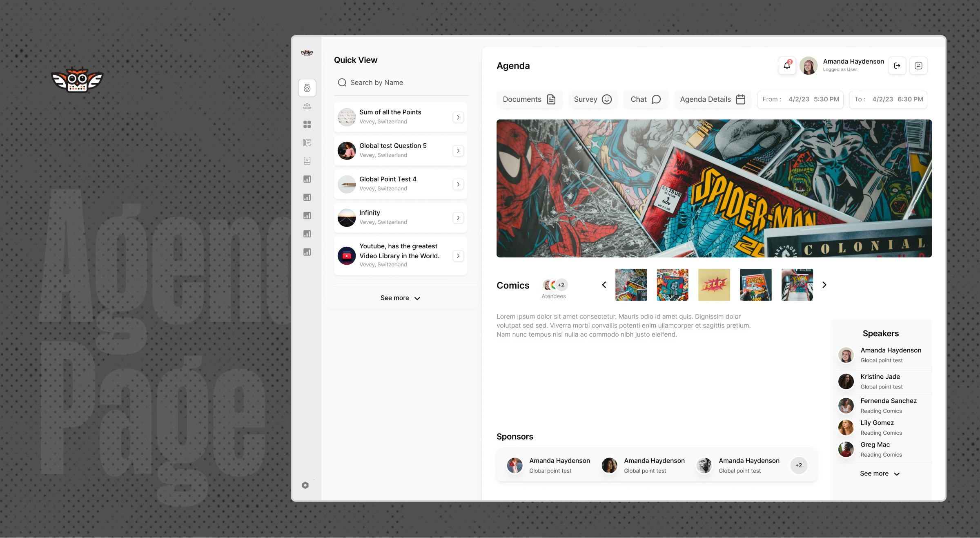Image resolution: width=980 pixels, height=538 pixels.
Task: Click the Search by Name field
Action: pos(401,83)
